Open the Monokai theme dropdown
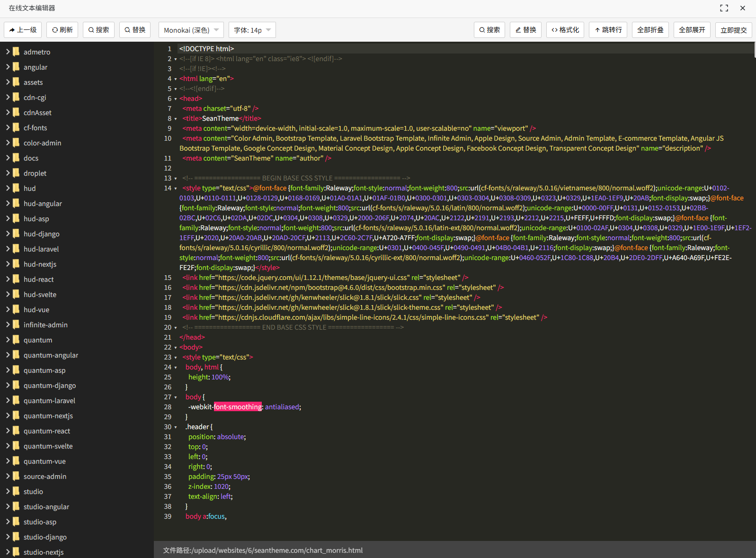756x558 pixels. (191, 30)
